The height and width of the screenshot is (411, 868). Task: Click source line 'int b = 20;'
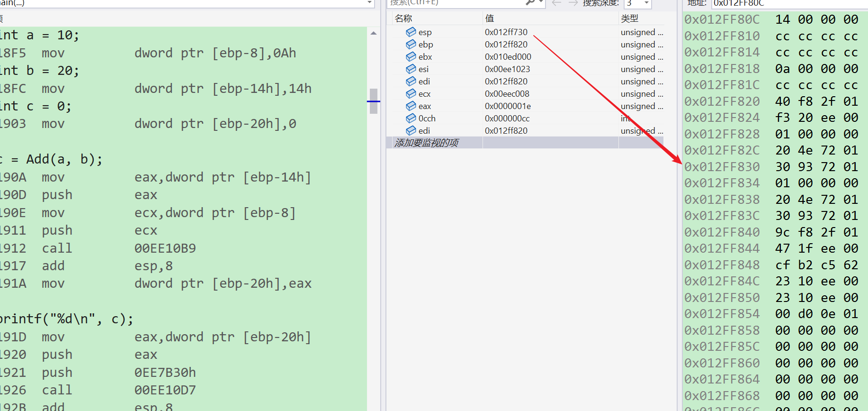tap(39, 71)
